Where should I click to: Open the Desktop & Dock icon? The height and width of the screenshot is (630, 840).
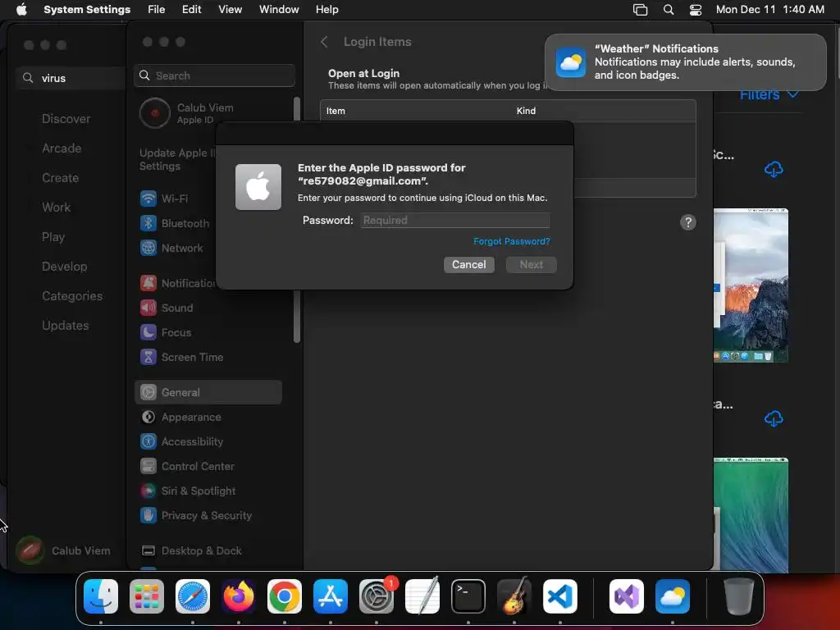(148, 551)
